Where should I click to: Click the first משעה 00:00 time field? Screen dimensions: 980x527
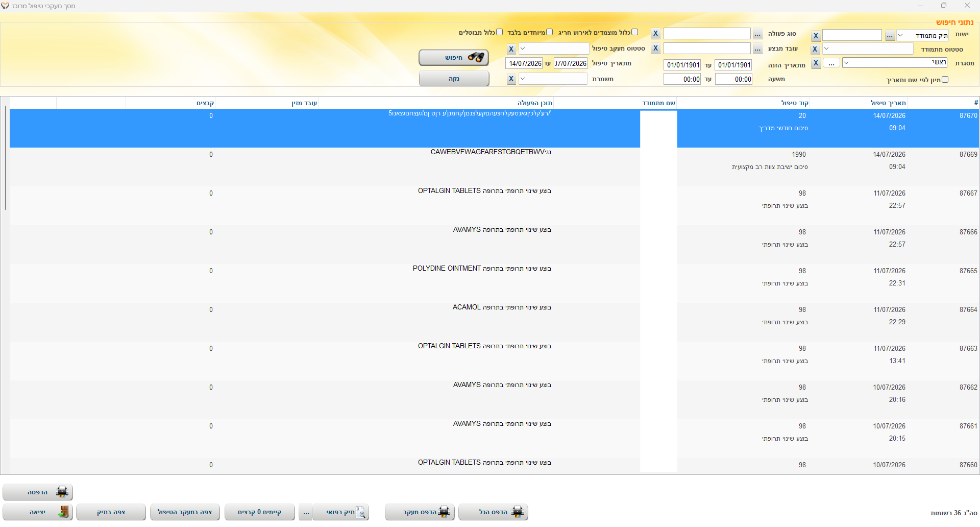733,79
